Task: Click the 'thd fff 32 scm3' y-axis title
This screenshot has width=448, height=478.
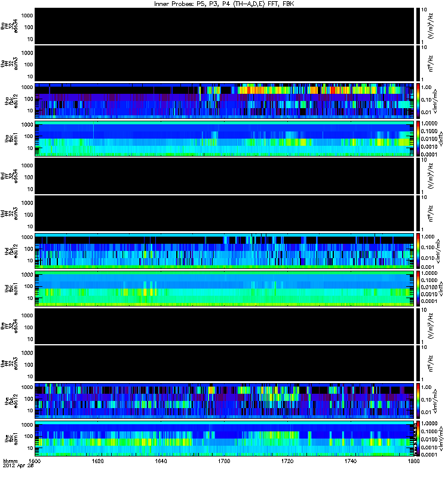Action: coord(9,213)
